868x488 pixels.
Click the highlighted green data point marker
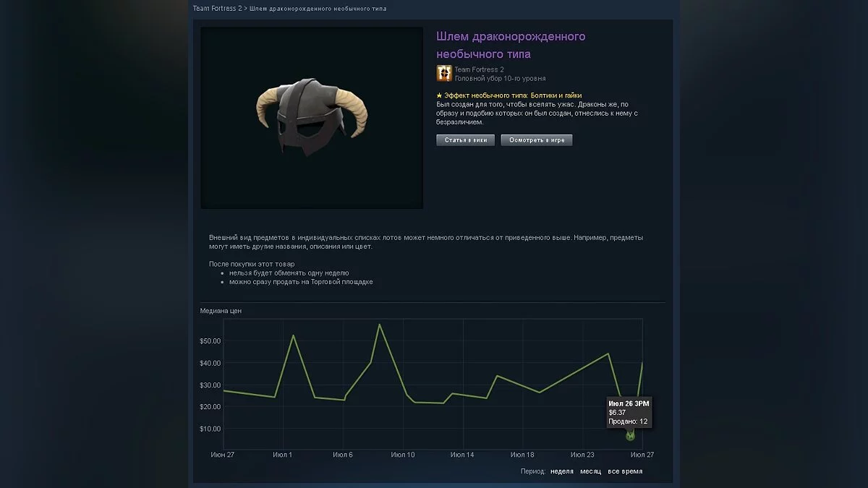coord(630,436)
